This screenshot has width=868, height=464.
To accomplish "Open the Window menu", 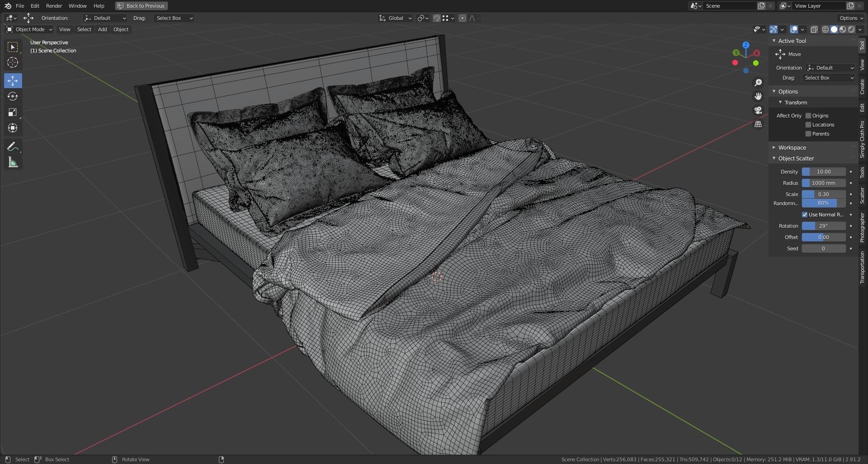I will point(77,6).
